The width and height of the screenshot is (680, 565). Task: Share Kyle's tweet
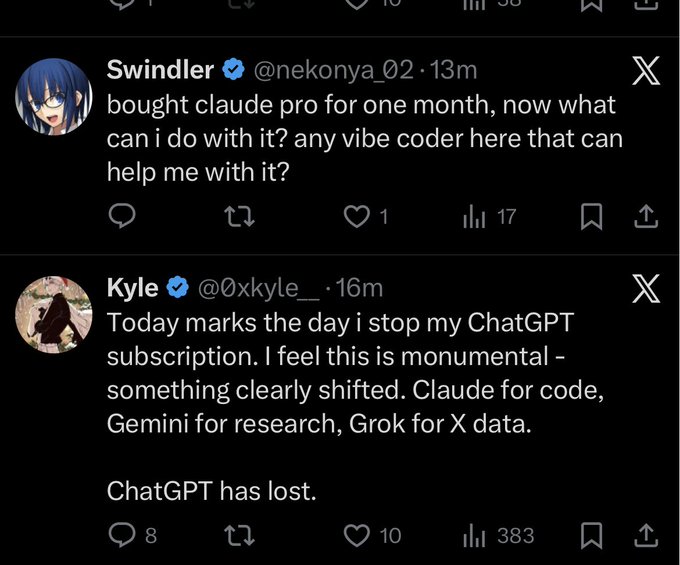tap(646, 535)
